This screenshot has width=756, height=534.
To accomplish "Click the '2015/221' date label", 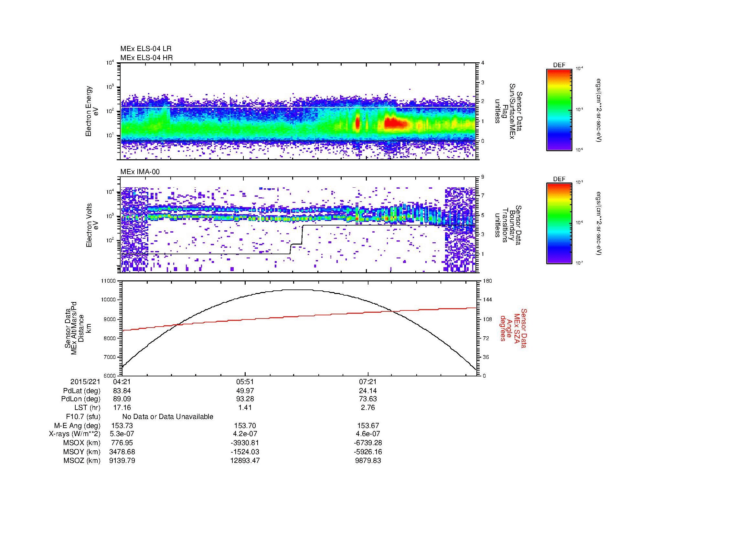I will (x=85, y=382).
